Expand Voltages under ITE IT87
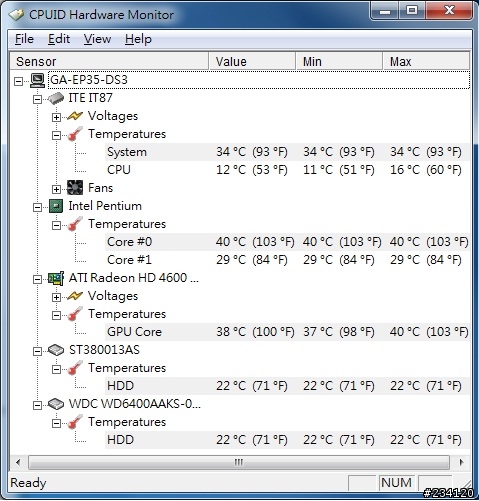Screen dimensions: 479x501 coord(56,117)
